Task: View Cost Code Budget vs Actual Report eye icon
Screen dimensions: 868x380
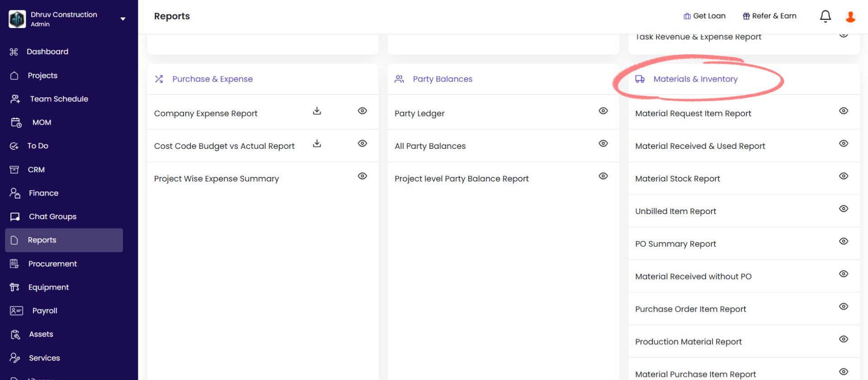Action: coord(362,143)
